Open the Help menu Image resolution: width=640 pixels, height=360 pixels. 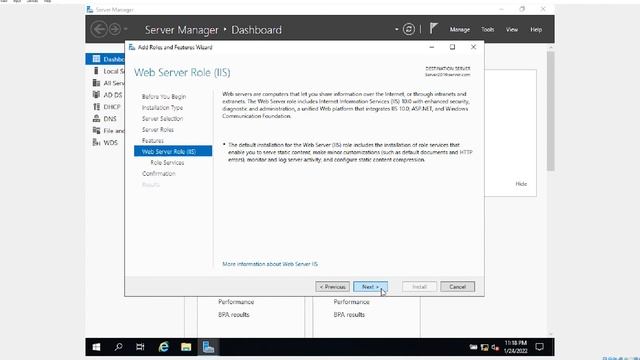pos(536,29)
